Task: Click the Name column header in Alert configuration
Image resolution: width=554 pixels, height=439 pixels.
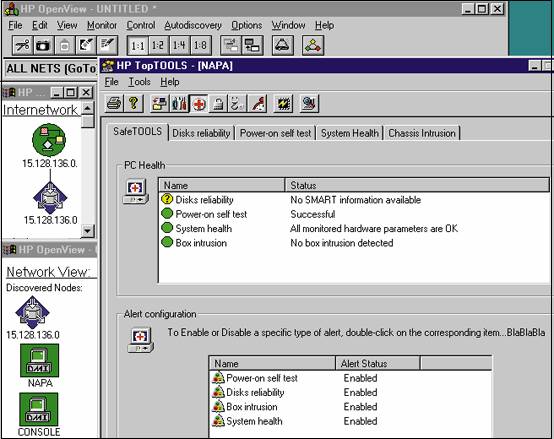Action: (272, 363)
